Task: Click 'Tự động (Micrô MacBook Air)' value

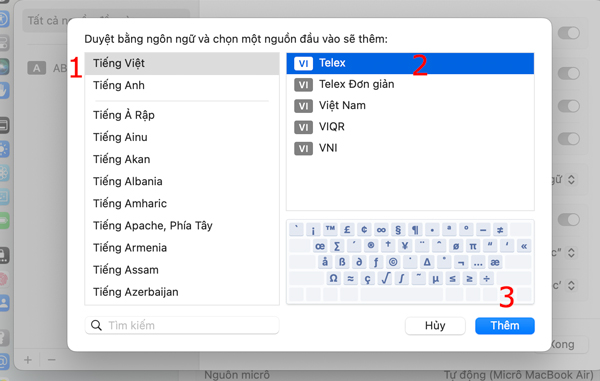Action: pyautogui.click(x=518, y=375)
